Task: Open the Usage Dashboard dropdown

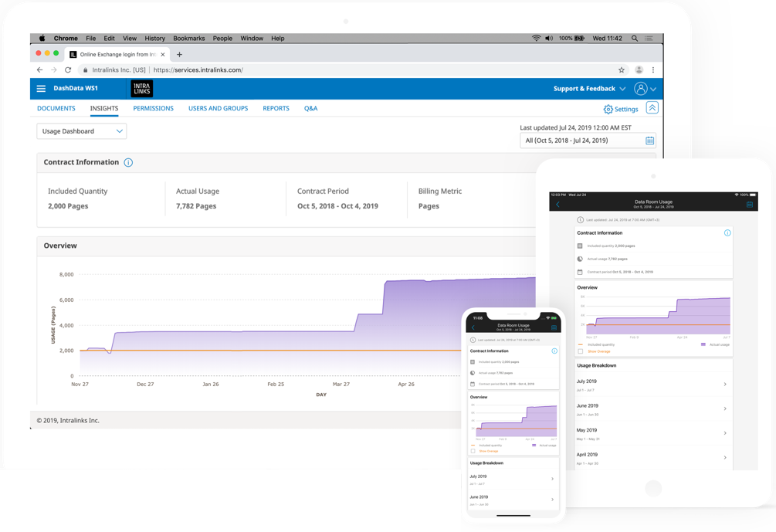Action: pyautogui.click(x=82, y=131)
